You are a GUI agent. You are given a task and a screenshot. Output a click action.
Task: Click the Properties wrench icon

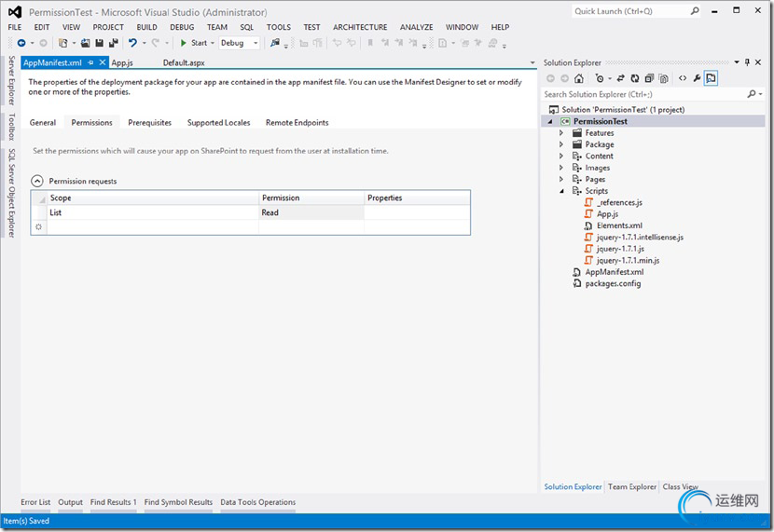(x=697, y=78)
